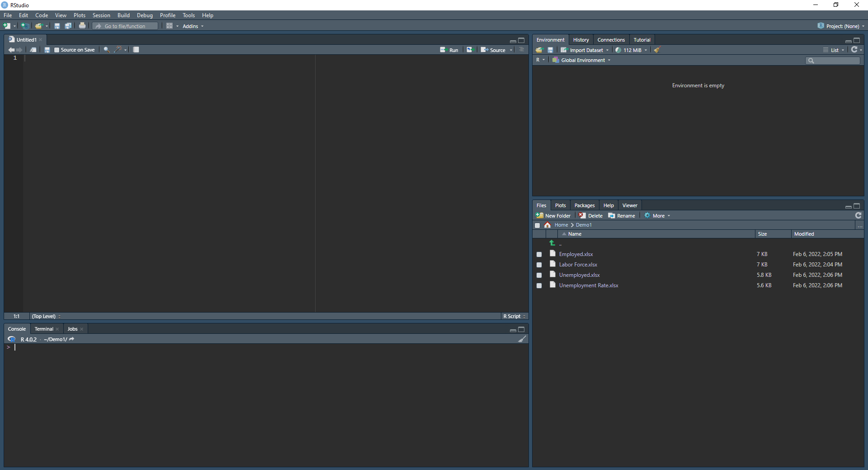Open the Connections tab
Screen dimensions: 868x470
point(611,40)
